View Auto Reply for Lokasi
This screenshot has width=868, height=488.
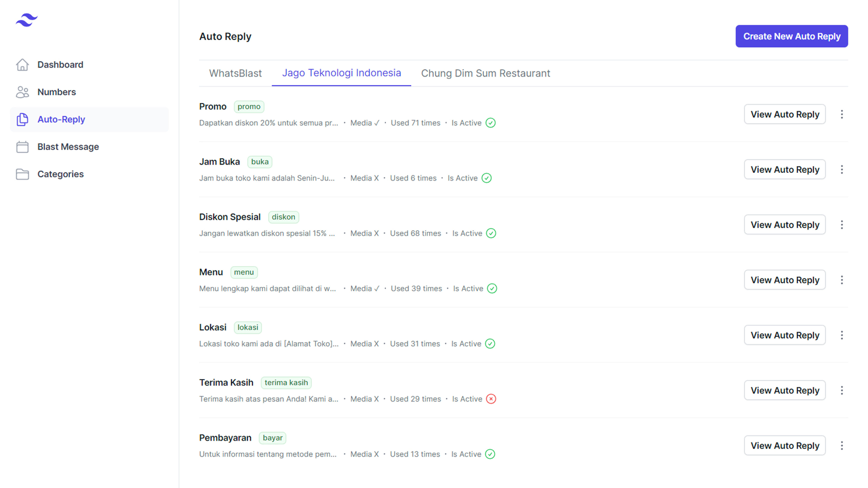click(785, 335)
